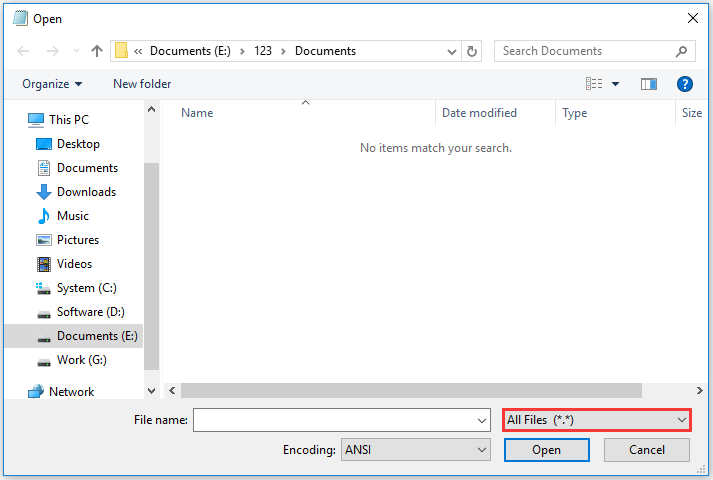Screen dimensions: 713x480
Task: Open the view options dropdown arrow
Action: pos(615,84)
